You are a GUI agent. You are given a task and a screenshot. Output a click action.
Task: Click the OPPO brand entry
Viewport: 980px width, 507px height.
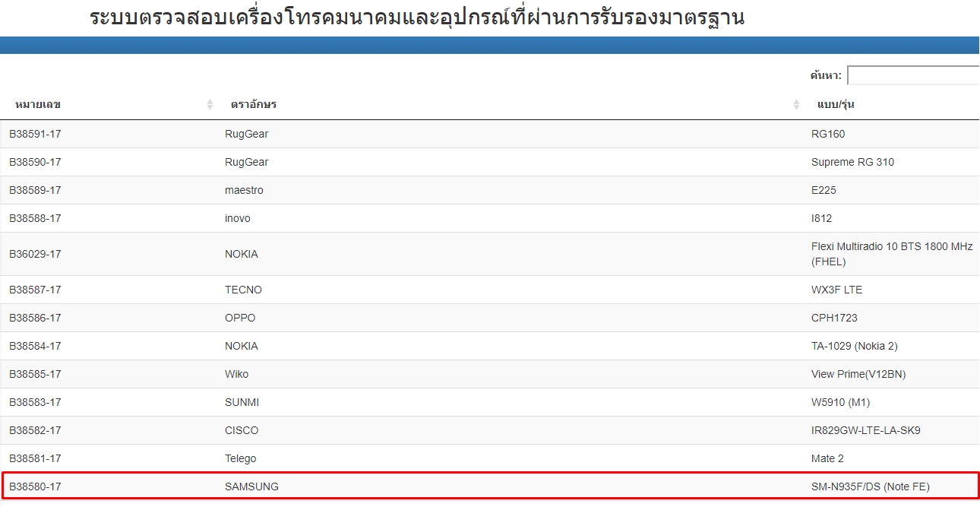(240, 318)
